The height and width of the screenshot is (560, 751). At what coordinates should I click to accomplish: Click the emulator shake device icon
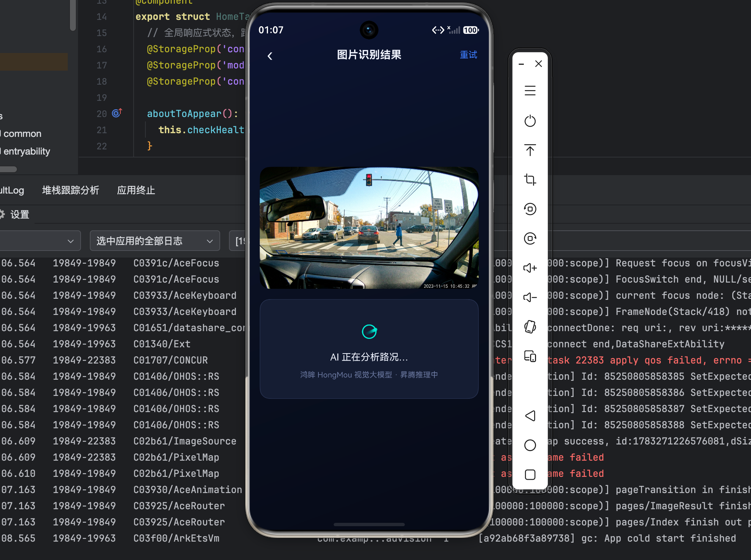[530, 327]
